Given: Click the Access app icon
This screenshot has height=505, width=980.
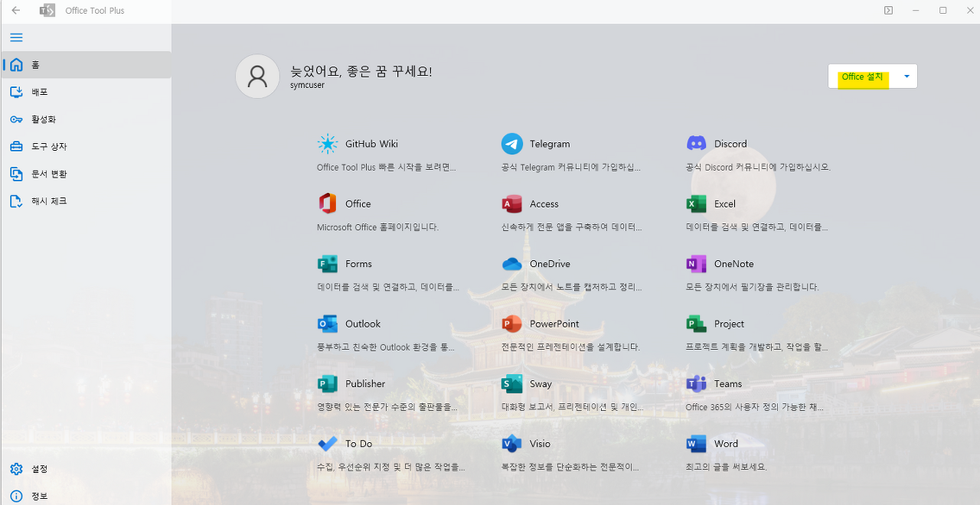Looking at the screenshot, I should (x=512, y=204).
